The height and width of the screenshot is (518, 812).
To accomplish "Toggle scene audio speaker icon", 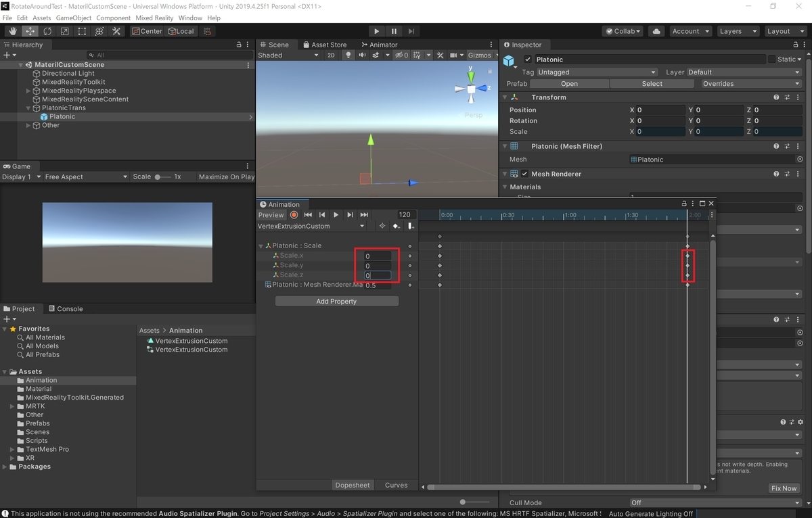I will 363,55.
